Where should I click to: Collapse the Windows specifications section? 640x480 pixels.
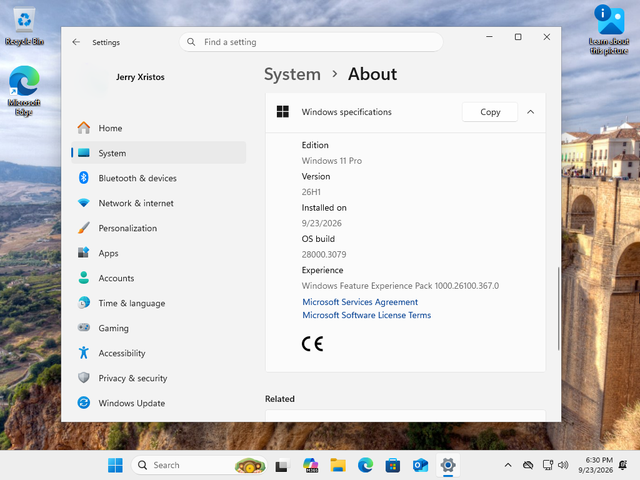tap(531, 112)
